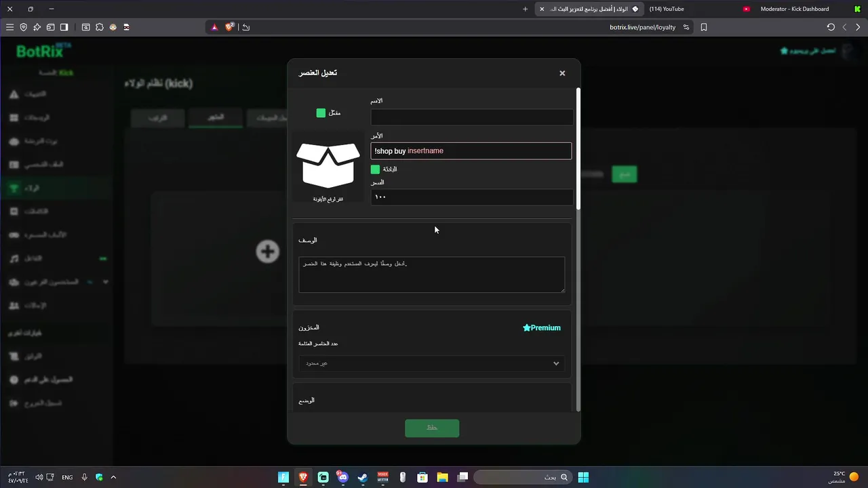Click the ENG language indicator
The image size is (868, 488).
(x=67, y=477)
